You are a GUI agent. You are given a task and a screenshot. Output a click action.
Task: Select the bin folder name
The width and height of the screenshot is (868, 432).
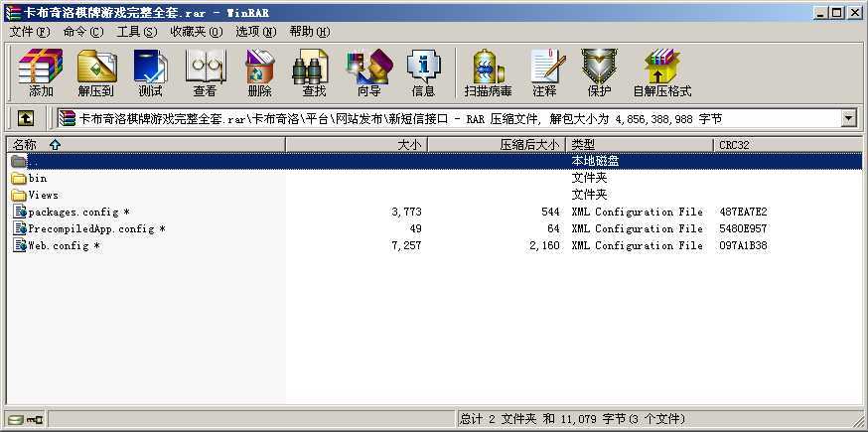click(x=38, y=178)
